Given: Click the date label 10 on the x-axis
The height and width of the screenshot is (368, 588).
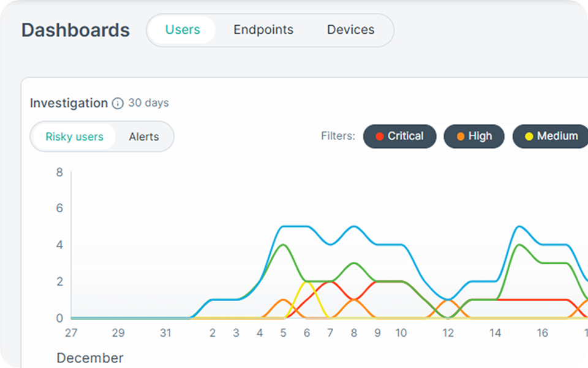Looking at the screenshot, I should (401, 333).
